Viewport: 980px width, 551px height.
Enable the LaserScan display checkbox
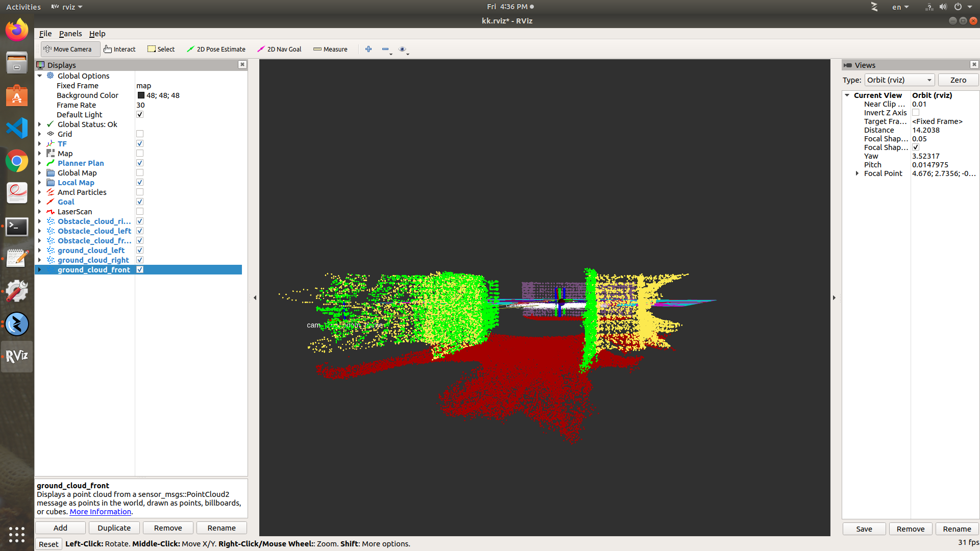[x=140, y=212]
